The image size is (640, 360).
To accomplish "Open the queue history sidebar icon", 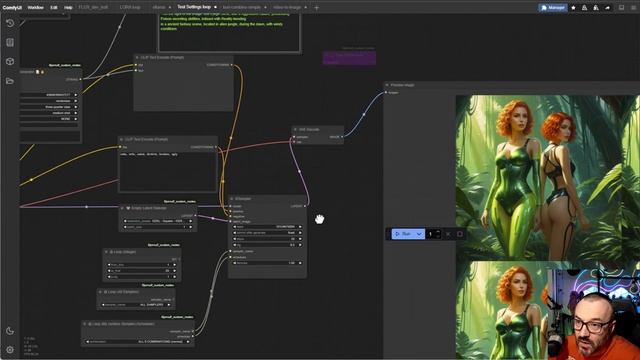I will pyautogui.click(x=10, y=23).
